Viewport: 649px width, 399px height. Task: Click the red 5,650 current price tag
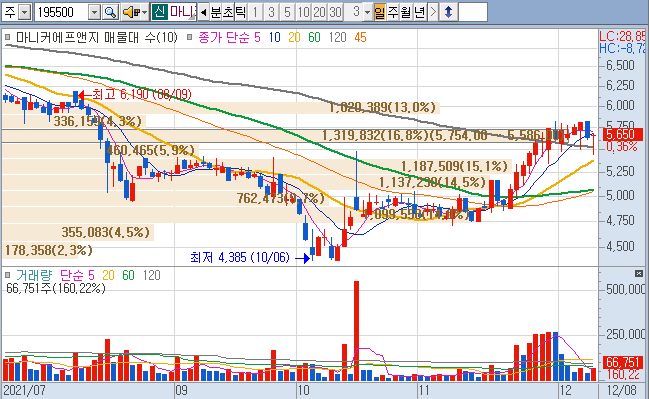click(623, 135)
